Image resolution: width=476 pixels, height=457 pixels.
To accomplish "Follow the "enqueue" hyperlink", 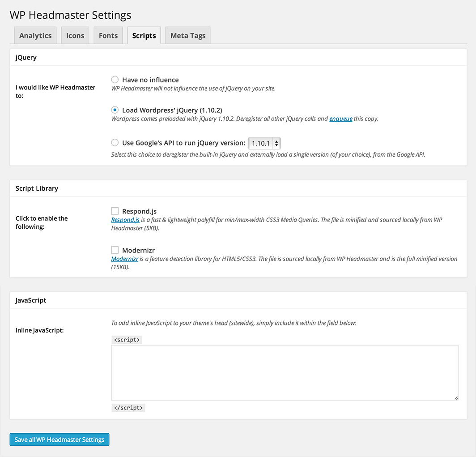I will coord(341,119).
